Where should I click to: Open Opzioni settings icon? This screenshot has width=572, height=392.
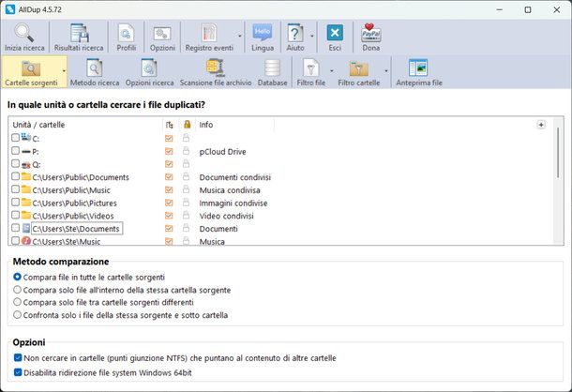tap(162, 33)
